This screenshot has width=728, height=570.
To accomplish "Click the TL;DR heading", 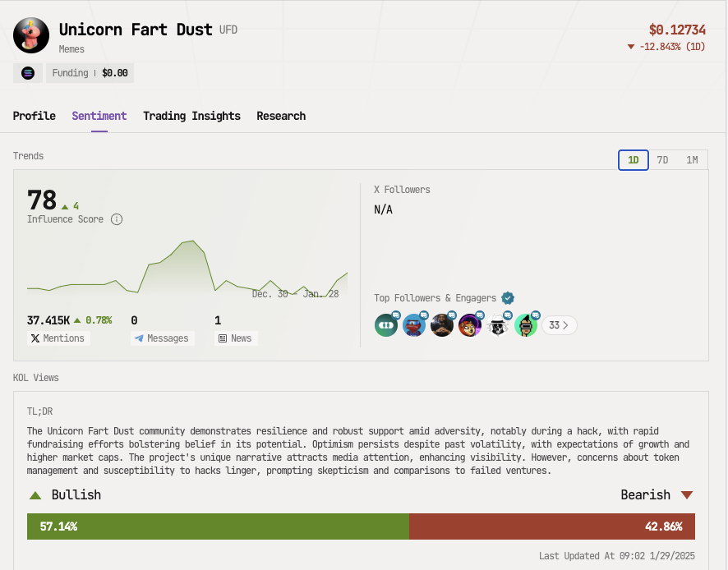I will (x=40, y=411).
